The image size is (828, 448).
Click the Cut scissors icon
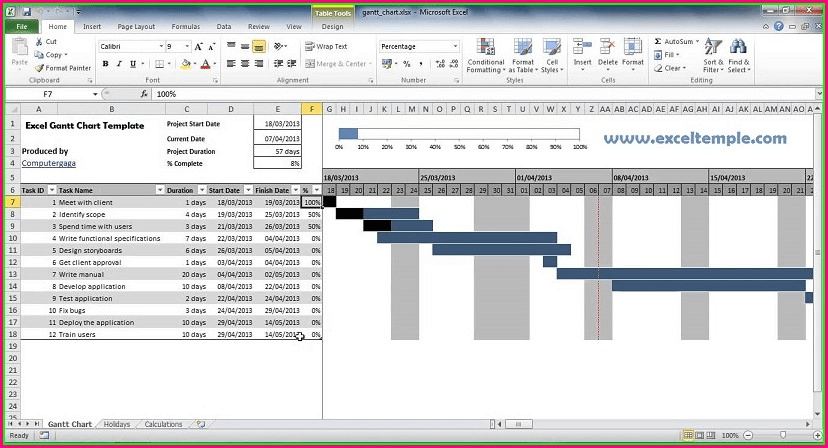coord(39,41)
